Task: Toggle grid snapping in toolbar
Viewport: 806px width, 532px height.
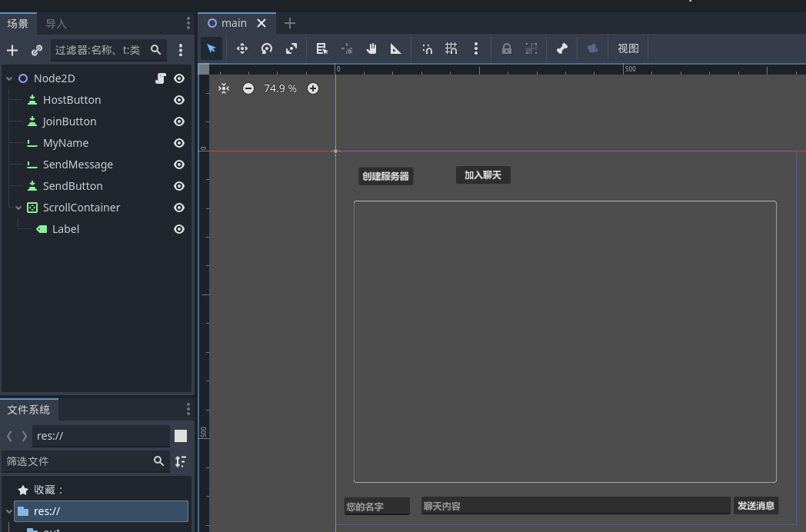Action: tap(451, 48)
